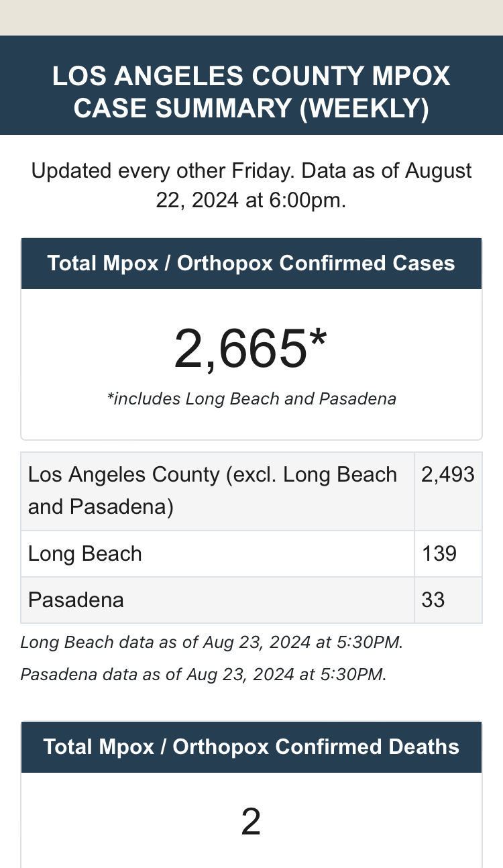Click the Pasadena data timestamp note
Screen dimensions: 503x868
[x=204, y=674]
